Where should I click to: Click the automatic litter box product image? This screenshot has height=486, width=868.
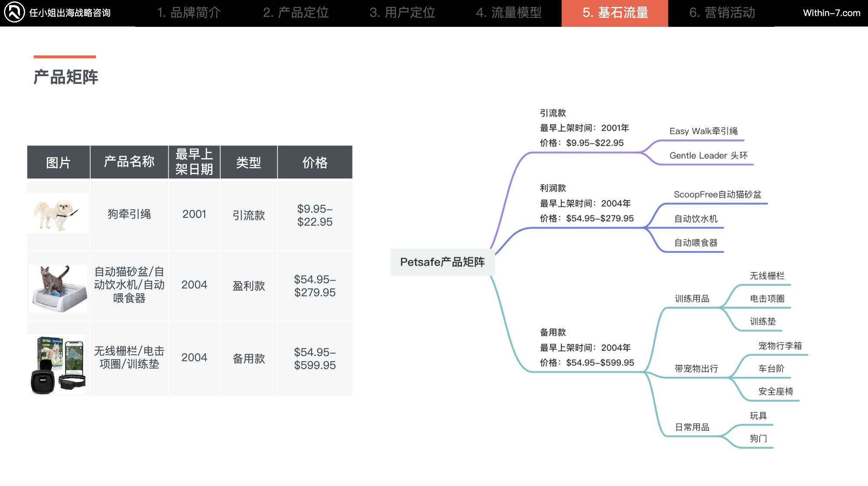(x=58, y=286)
